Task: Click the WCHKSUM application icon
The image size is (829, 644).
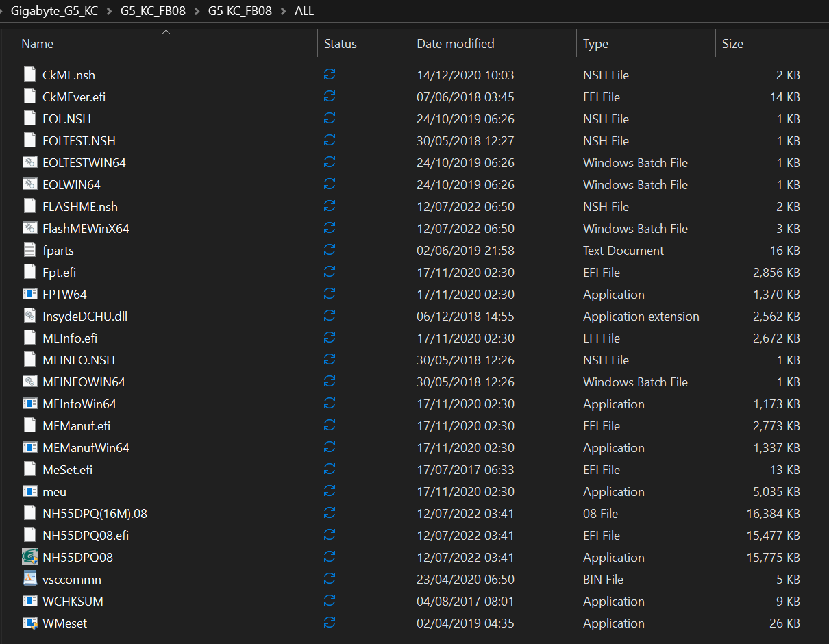Action: (x=29, y=601)
